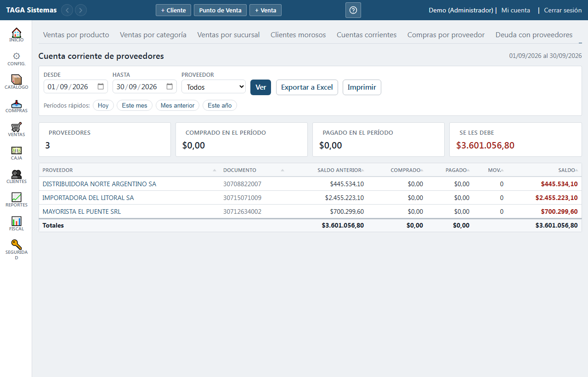Screen dimensions: 588x377
Task: Open DISTRIBUIDORA NORTE ARGENTINO SA row
Action: [310, 184]
